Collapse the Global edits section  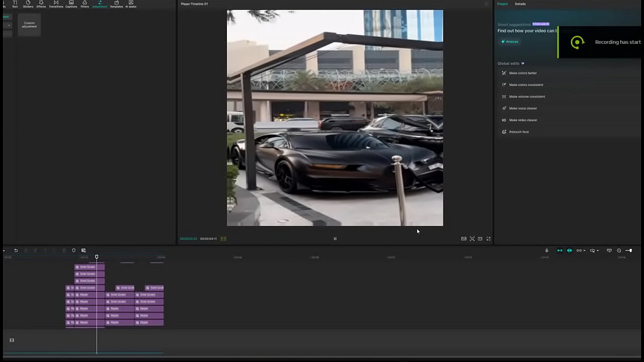pyautogui.click(x=522, y=63)
